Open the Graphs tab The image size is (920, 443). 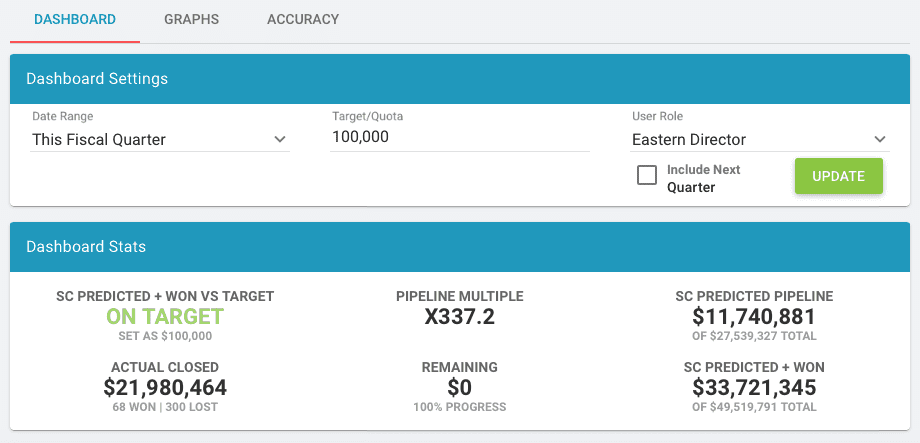click(x=191, y=19)
